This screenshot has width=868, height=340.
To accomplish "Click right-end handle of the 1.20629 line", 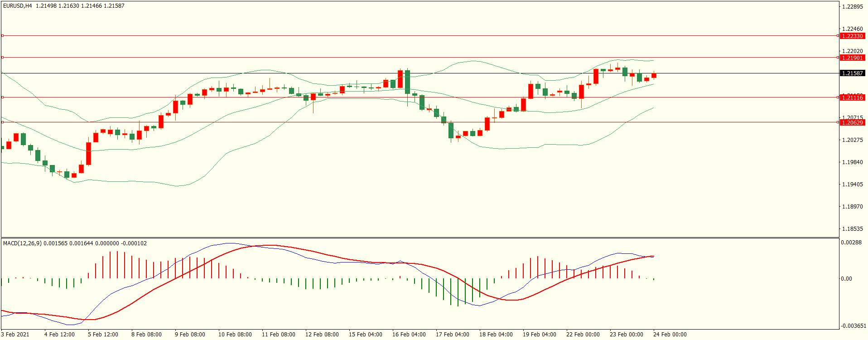I will pos(838,122).
